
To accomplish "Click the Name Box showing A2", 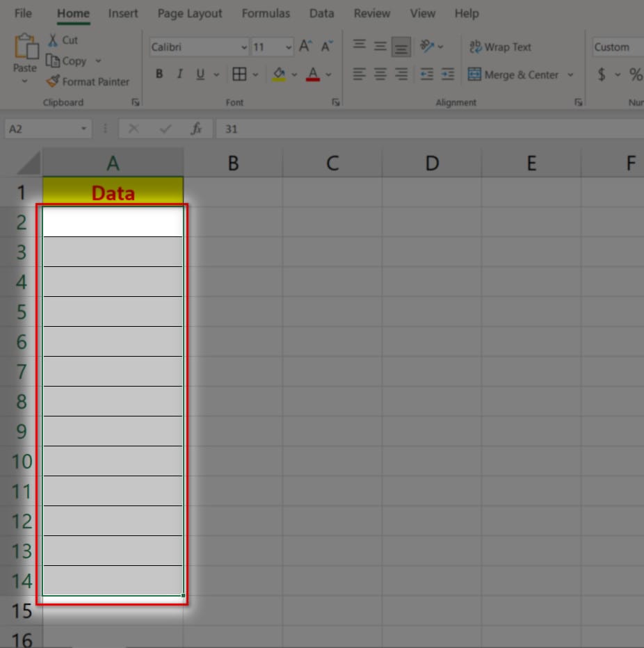I will pos(42,129).
